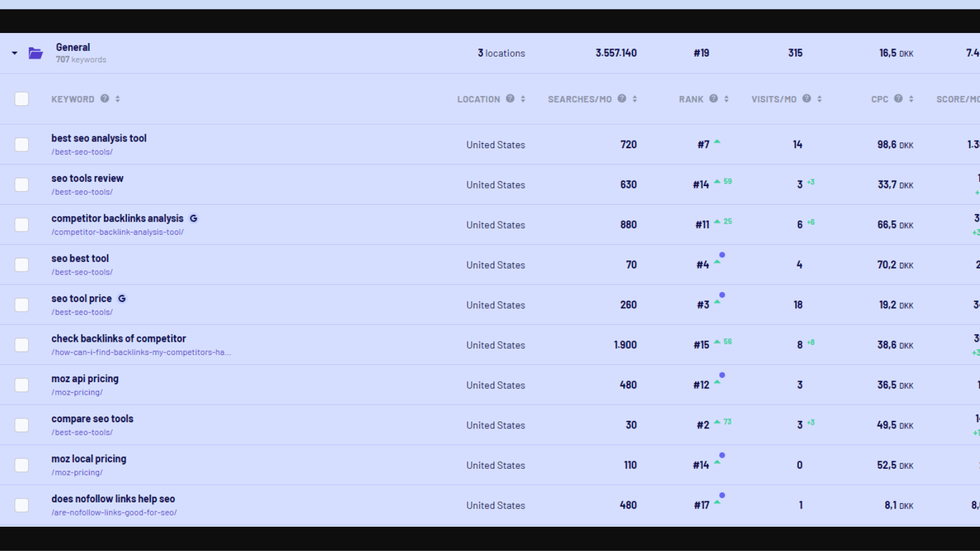Open URL /moz-pricing/ under moz local pricing

(x=77, y=473)
